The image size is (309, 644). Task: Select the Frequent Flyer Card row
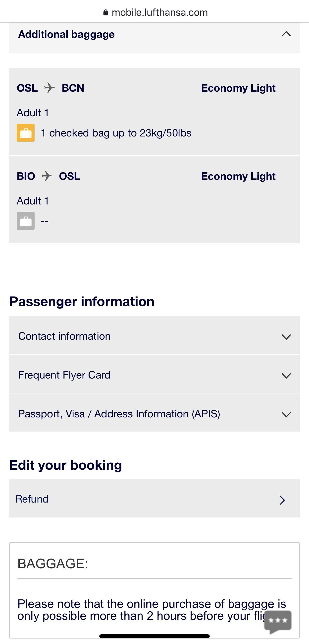click(x=64, y=375)
